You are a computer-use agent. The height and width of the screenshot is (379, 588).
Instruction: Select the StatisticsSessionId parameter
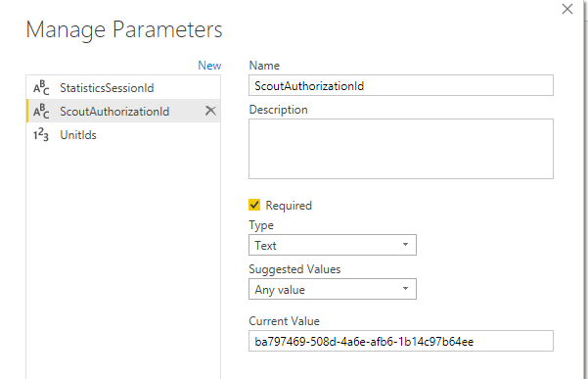[123, 88]
